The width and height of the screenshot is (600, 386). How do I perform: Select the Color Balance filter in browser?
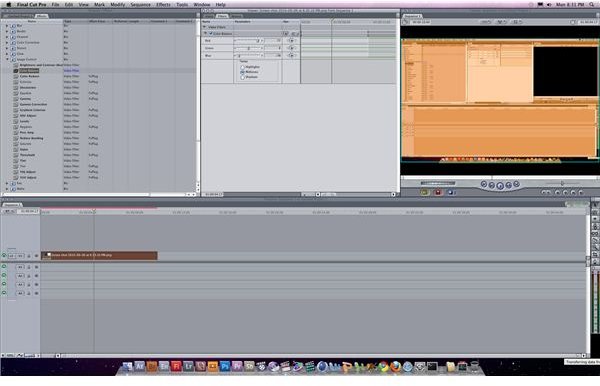(29, 71)
